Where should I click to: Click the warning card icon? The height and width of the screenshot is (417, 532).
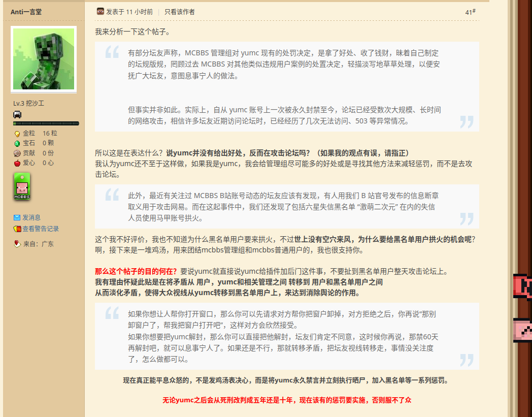click(17, 229)
